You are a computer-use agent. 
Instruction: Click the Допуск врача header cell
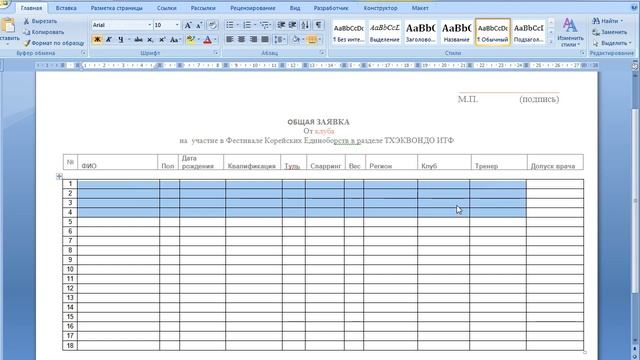click(x=555, y=162)
